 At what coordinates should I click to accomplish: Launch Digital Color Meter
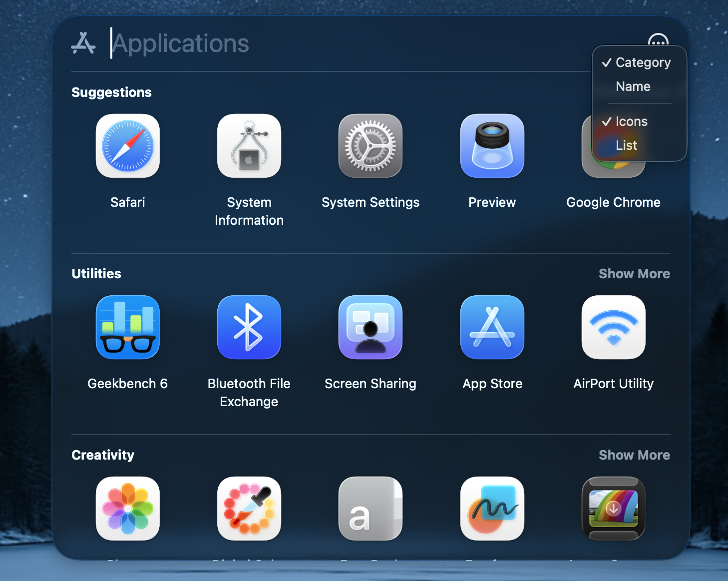pyautogui.click(x=249, y=509)
